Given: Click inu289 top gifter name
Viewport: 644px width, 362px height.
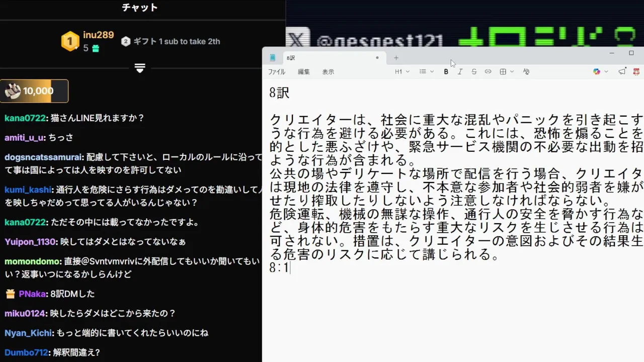Looking at the screenshot, I should [x=99, y=35].
